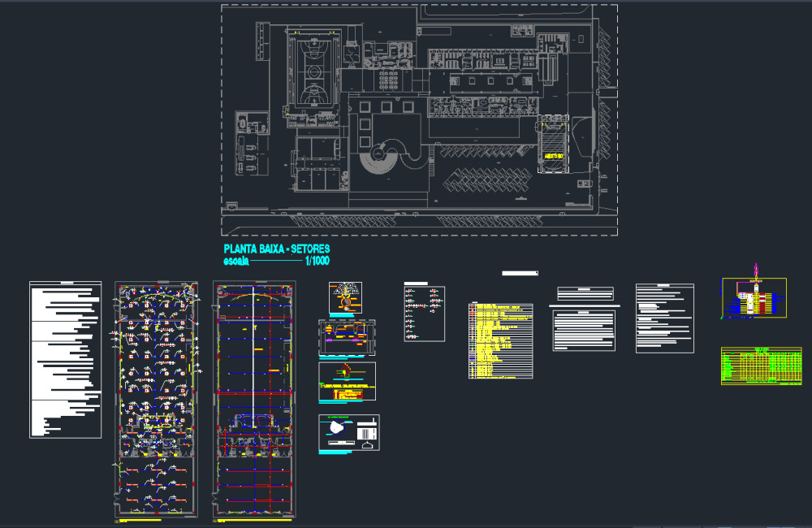Viewport: 812px width, 528px height.
Task: Select the symbol legend box
Action: [424, 314]
